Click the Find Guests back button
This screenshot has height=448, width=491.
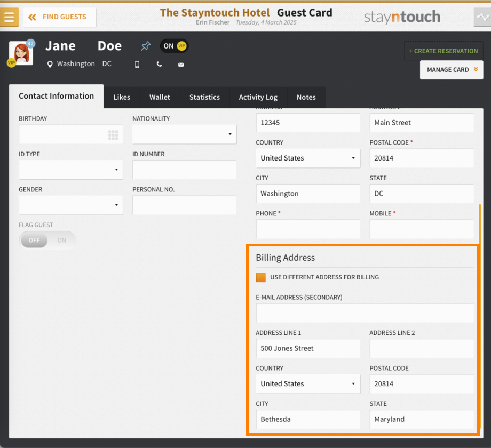pos(59,17)
